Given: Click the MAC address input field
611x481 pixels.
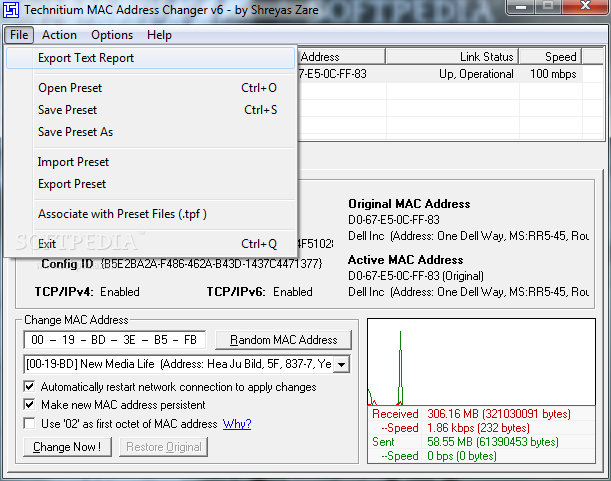Looking at the screenshot, I should tap(115, 340).
